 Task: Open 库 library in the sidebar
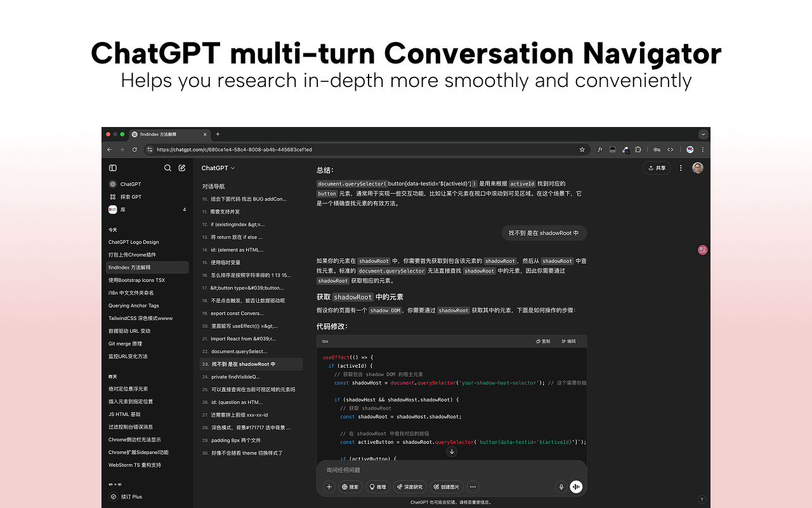147,210
